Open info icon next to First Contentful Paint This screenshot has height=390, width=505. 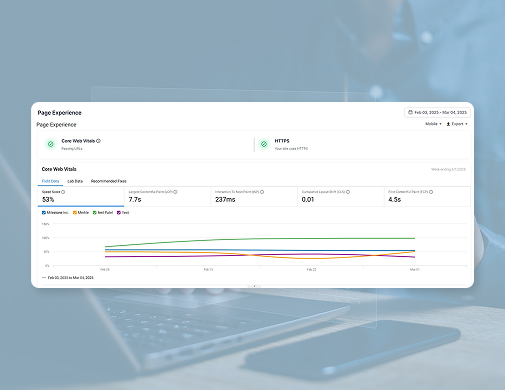click(x=431, y=192)
